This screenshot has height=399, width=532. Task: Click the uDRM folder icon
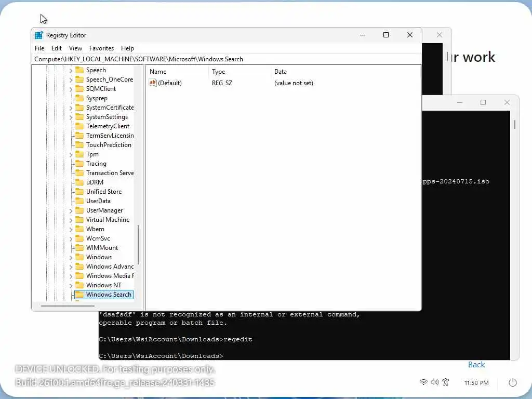pyautogui.click(x=79, y=182)
